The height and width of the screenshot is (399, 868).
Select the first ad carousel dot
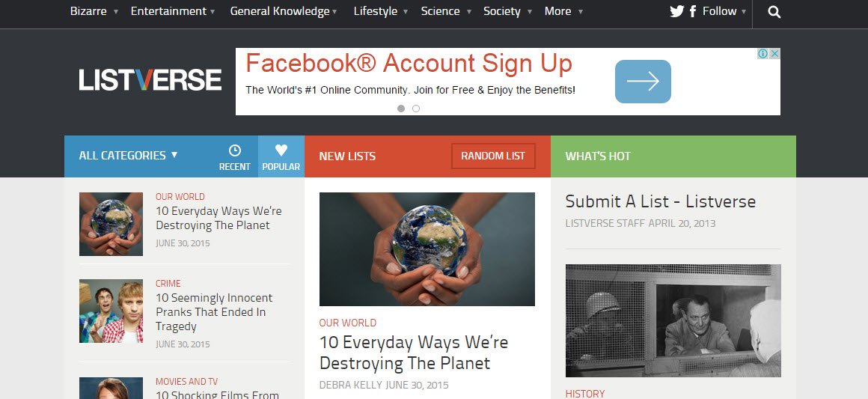point(401,109)
